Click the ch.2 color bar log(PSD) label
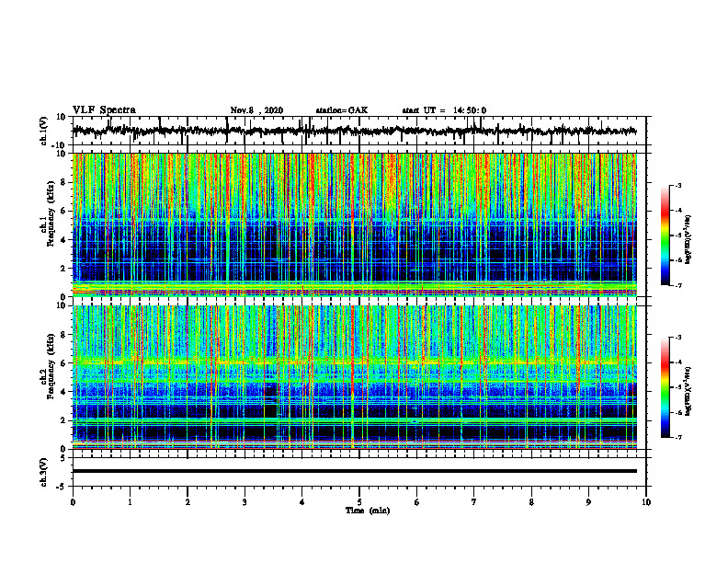Viewport: 728px width, 563px height. (x=688, y=391)
